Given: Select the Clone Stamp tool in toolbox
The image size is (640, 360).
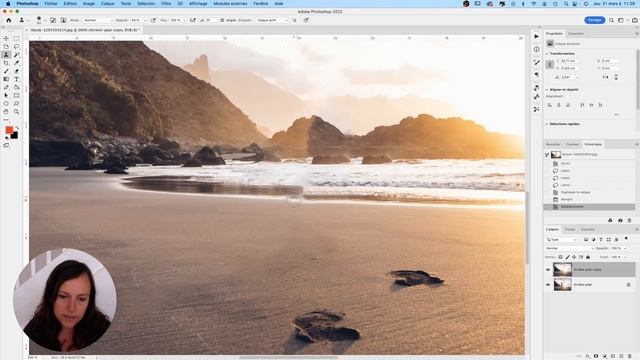Looking at the screenshot, I should coord(6,55).
